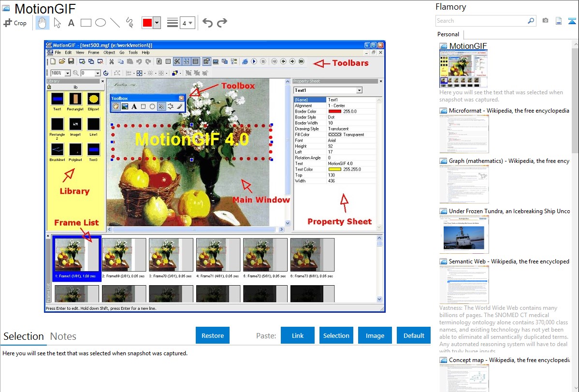The height and width of the screenshot is (392, 579).
Task: Click the red annotation color swatch
Action: point(147,23)
